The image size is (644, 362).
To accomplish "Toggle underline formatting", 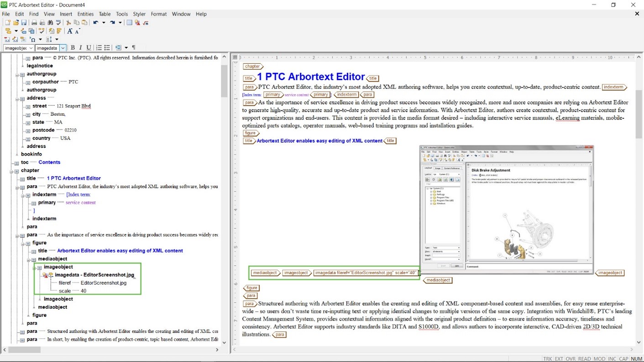I will (x=89, y=48).
